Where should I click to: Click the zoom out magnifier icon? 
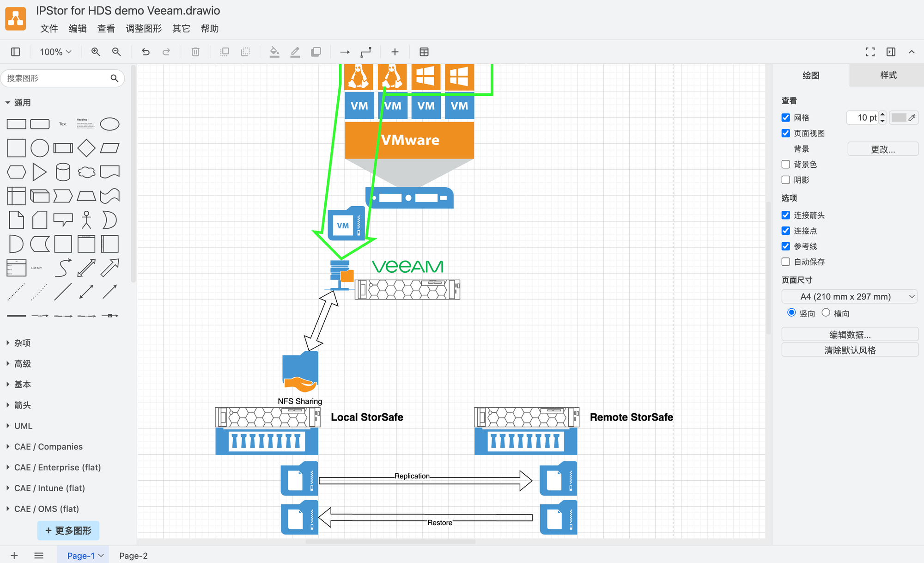click(x=116, y=52)
